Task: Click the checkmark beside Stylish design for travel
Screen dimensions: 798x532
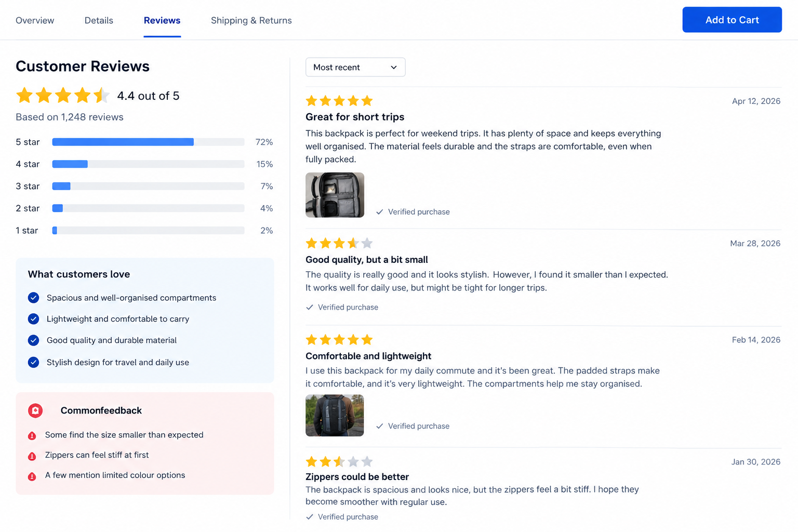Action: pos(34,362)
